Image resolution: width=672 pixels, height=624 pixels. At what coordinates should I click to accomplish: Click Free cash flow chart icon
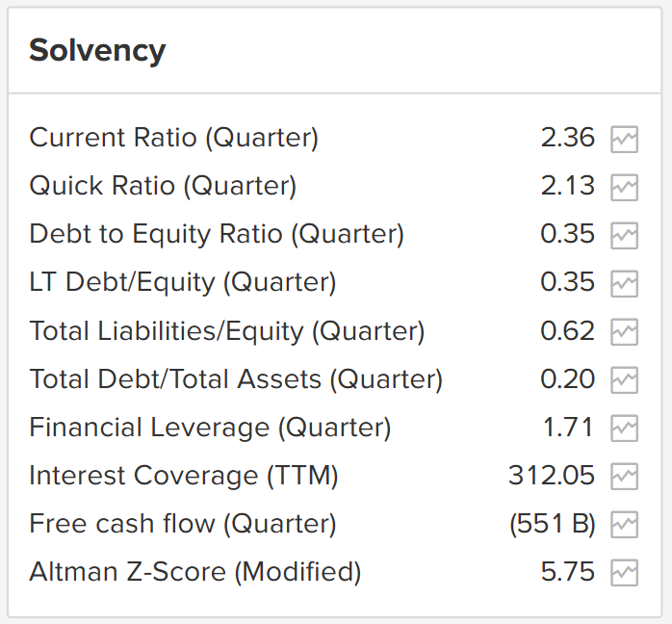[x=624, y=525]
